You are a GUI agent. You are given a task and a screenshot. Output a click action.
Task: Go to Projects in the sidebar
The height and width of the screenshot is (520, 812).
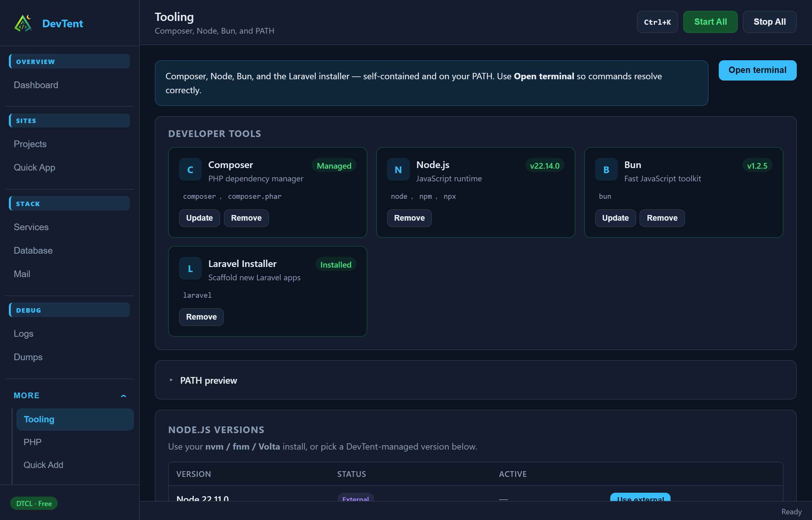point(30,144)
